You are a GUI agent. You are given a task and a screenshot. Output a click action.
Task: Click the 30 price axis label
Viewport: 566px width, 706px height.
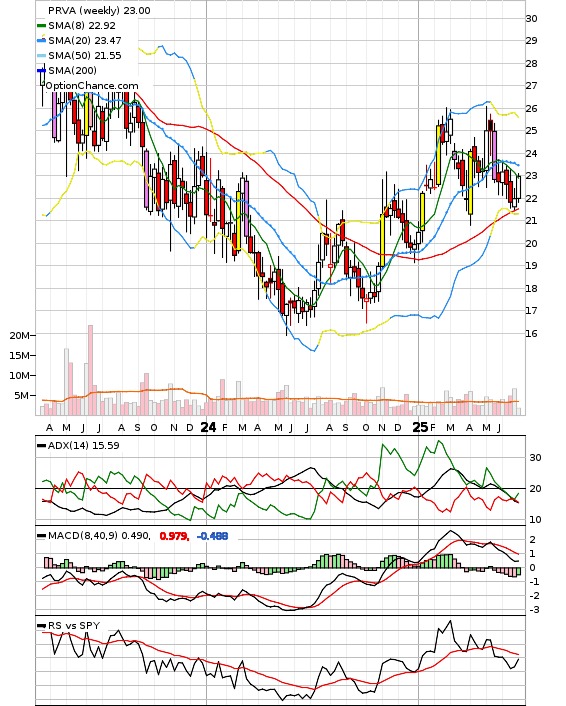(531, 18)
